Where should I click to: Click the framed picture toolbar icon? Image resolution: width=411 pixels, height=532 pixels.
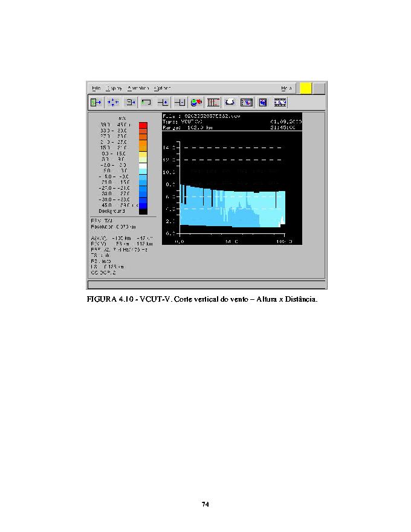(247, 102)
